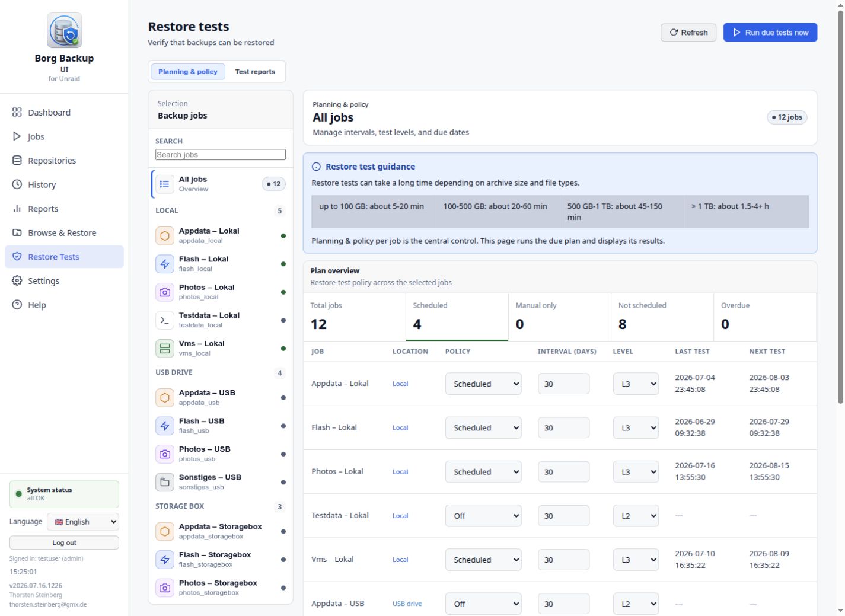Open level dropdown for Photos – Lokal
This screenshot has width=845, height=616.
636,472
